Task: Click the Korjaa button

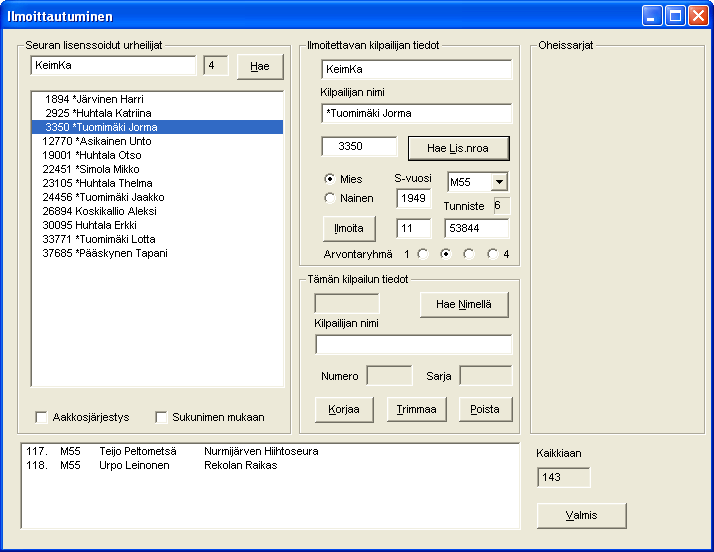Action: click(344, 409)
